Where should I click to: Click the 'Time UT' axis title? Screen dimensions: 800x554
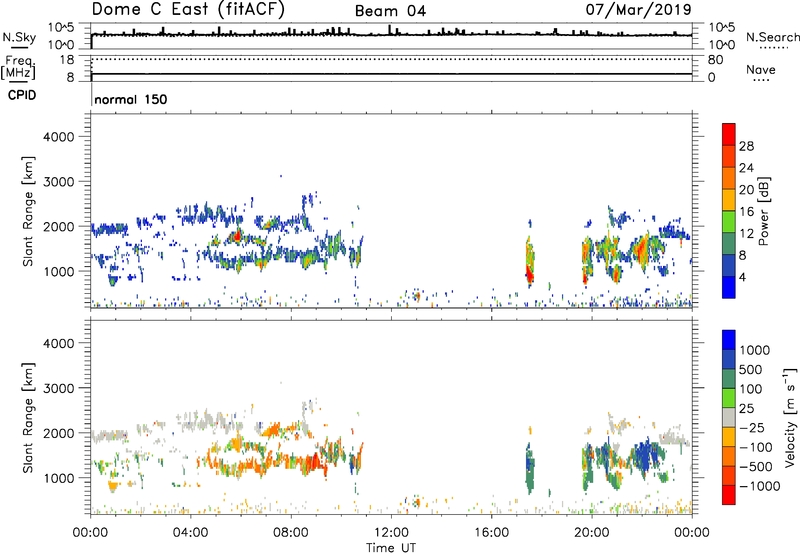[391, 548]
